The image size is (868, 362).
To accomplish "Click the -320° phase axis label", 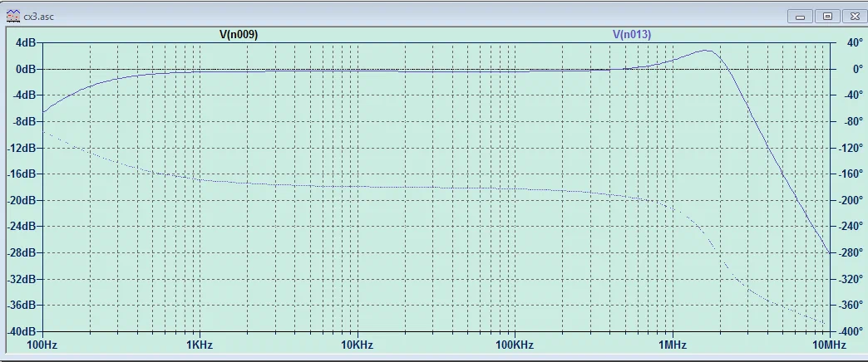I will pos(850,278).
